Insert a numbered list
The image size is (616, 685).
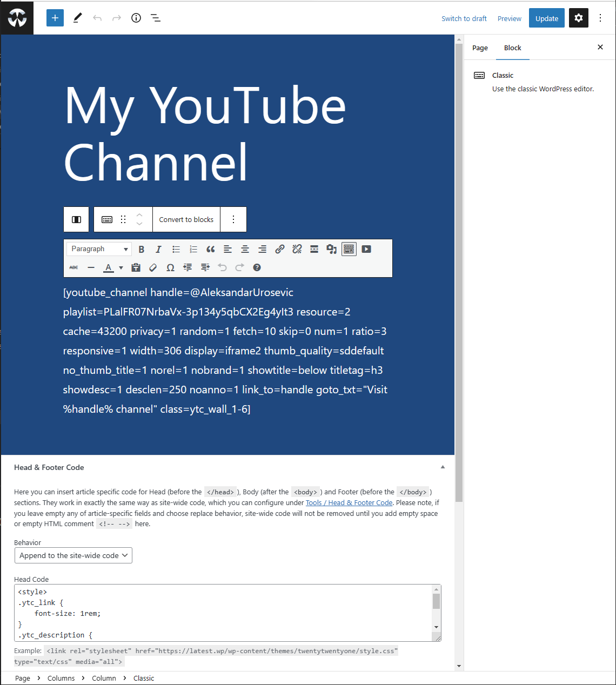click(x=193, y=249)
